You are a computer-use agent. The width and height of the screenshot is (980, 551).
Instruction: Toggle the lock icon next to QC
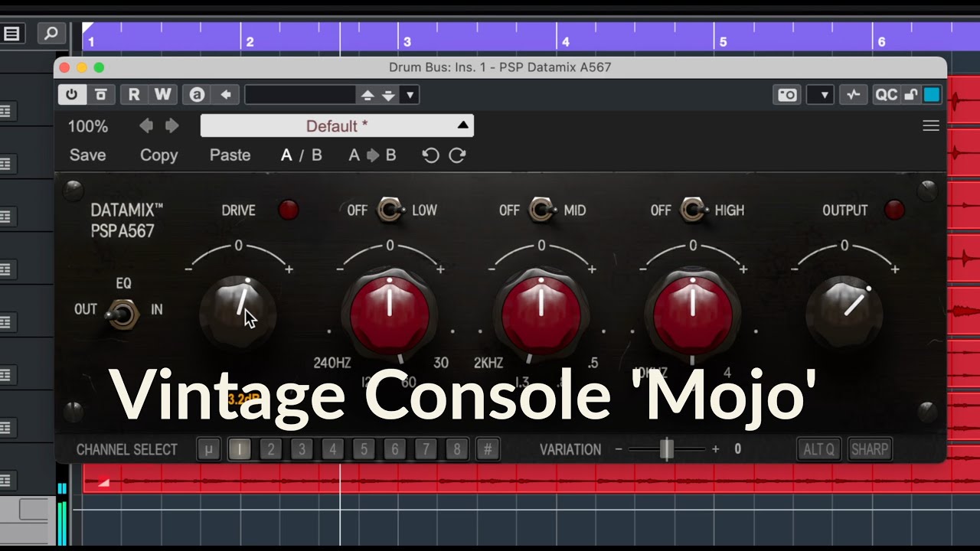911,95
